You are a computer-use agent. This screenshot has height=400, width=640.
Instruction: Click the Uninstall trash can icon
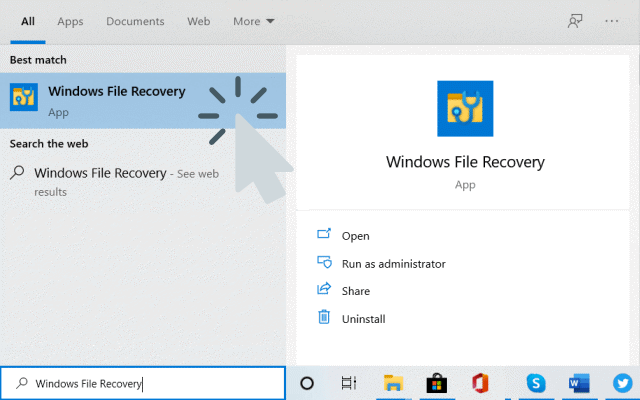pyautogui.click(x=324, y=317)
